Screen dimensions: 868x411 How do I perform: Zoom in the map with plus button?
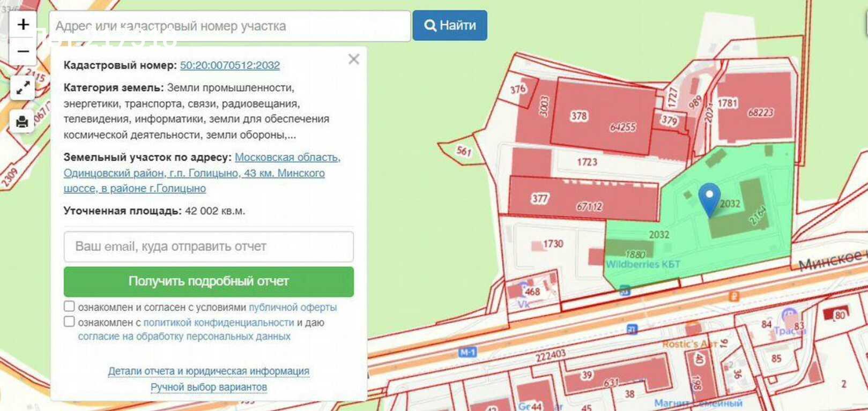coord(23,25)
